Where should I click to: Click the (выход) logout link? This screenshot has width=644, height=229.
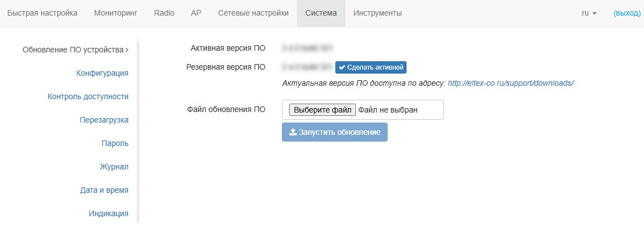pos(627,13)
